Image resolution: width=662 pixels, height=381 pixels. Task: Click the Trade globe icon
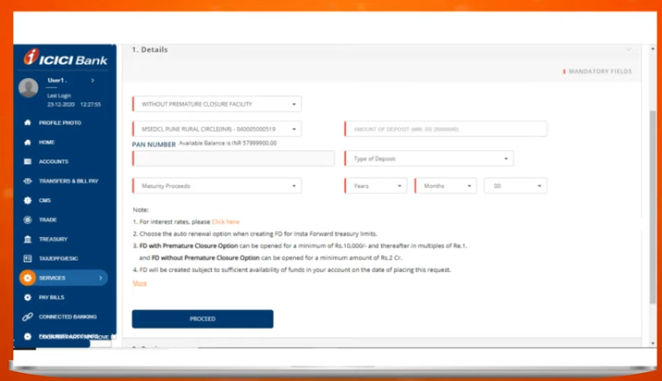[27, 220]
